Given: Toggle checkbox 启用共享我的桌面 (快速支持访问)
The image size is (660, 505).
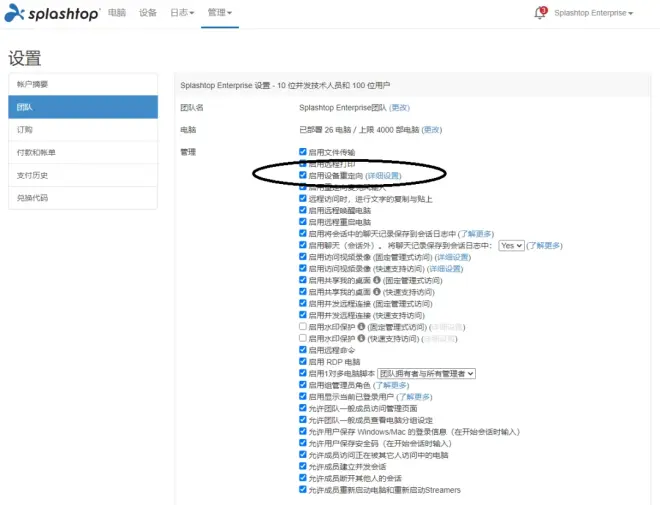Looking at the screenshot, I should tap(303, 291).
